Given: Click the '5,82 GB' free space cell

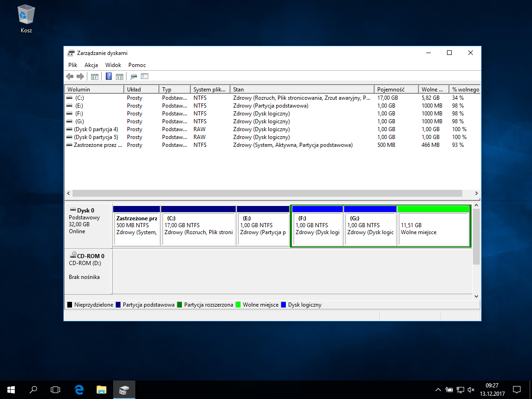Looking at the screenshot, I should pyautogui.click(x=430, y=98).
